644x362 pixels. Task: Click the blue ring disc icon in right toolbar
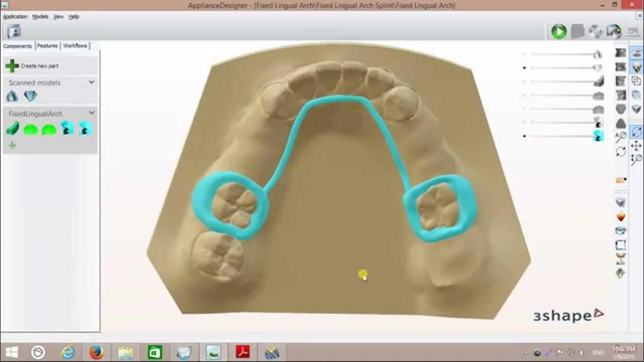[x=621, y=231]
